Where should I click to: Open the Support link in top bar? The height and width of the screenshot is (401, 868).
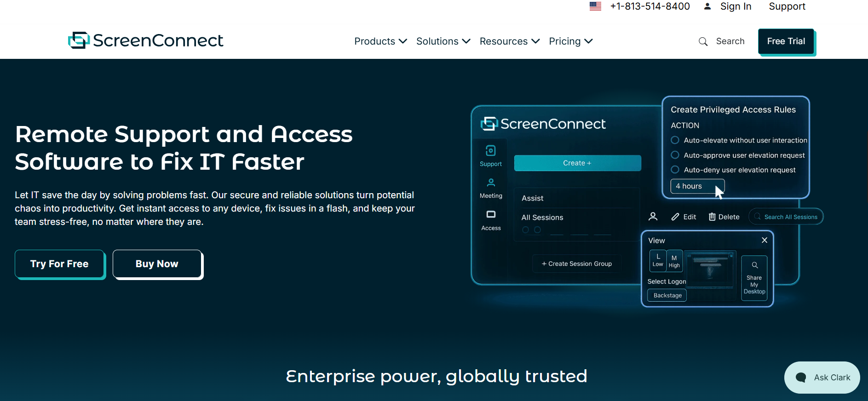(787, 6)
